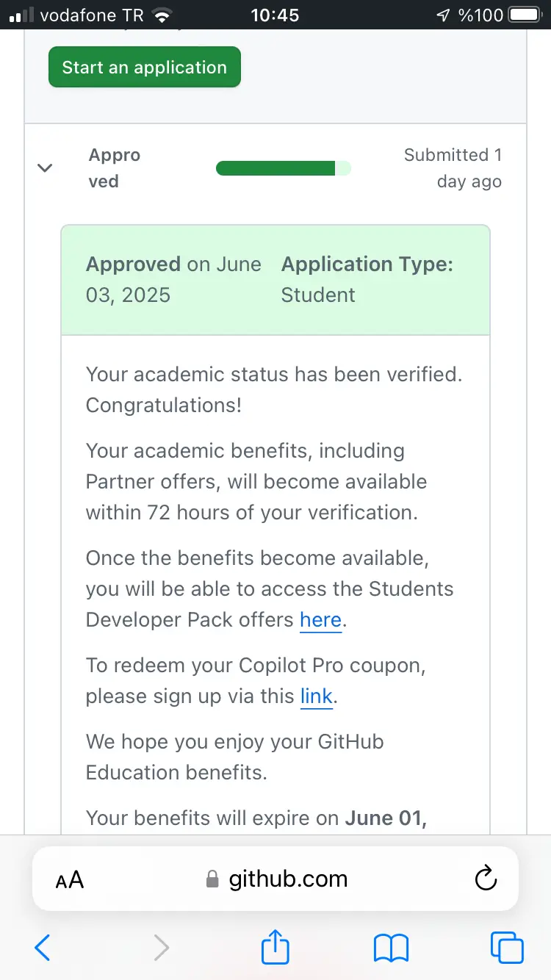Tap the Safari forward arrow icon
Image resolution: width=551 pixels, height=980 pixels.
(161, 948)
